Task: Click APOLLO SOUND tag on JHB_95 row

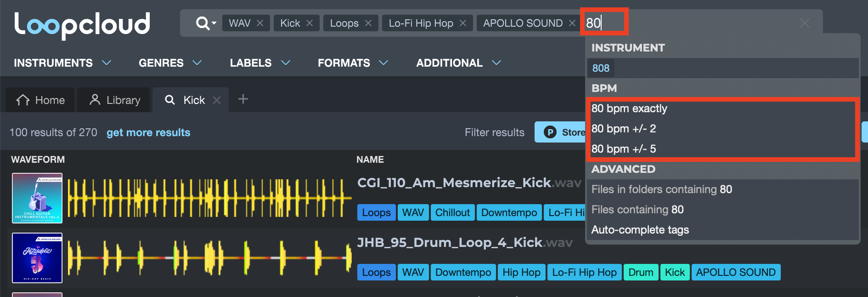Action: point(736,272)
